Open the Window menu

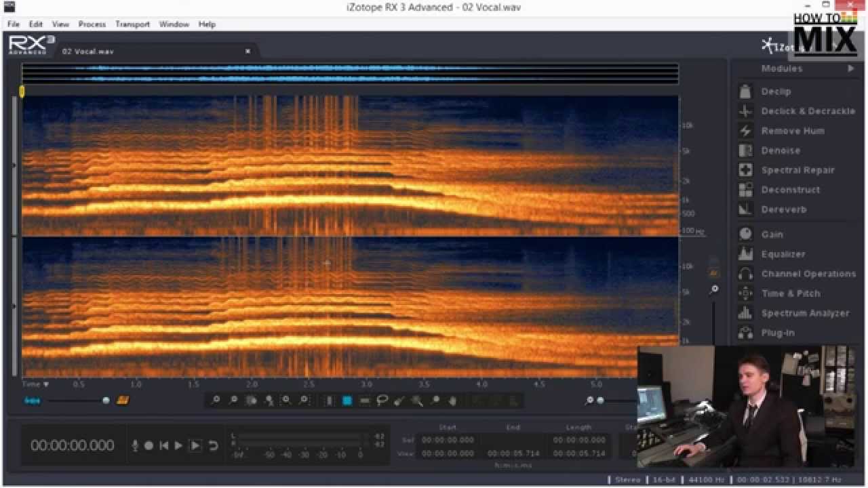(x=174, y=24)
